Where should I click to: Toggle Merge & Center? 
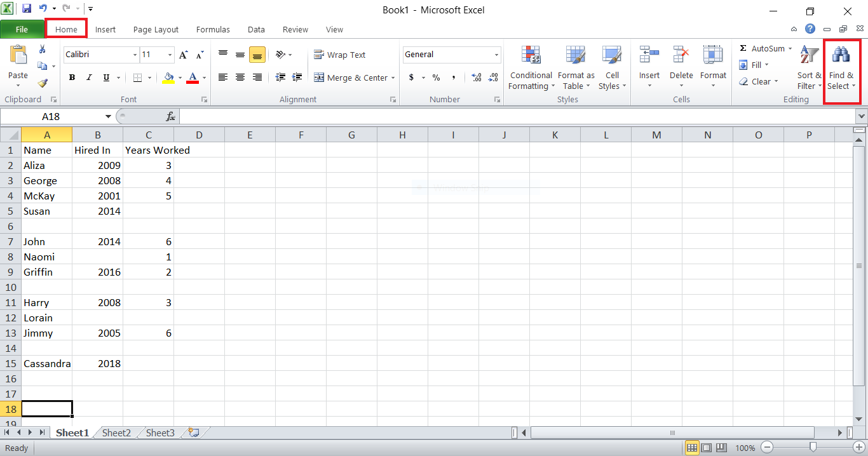pyautogui.click(x=349, y=77)
